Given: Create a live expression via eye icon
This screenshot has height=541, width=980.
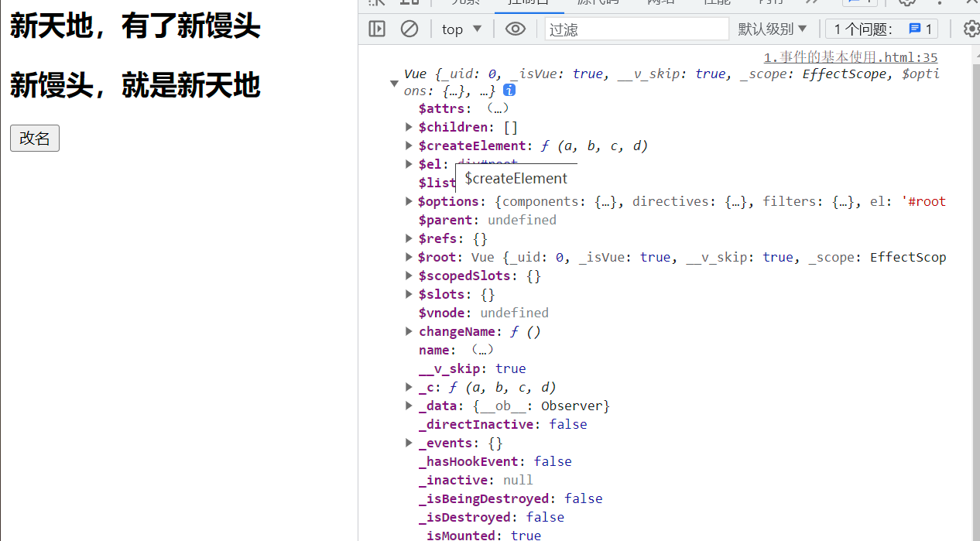Looking at the screenshot, I should click(x=516, y=29).
